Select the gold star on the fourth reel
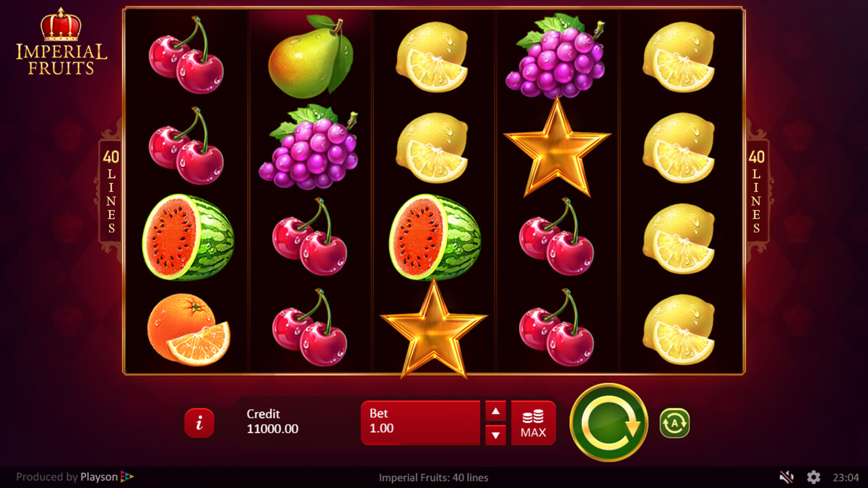 point(557,147)
